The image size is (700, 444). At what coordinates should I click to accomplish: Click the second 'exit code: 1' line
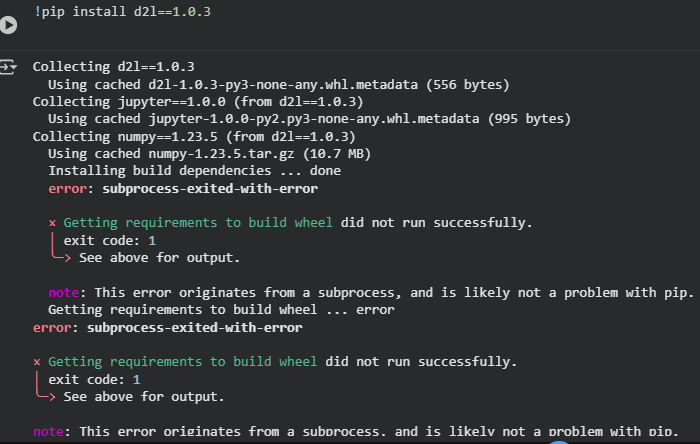94,379
